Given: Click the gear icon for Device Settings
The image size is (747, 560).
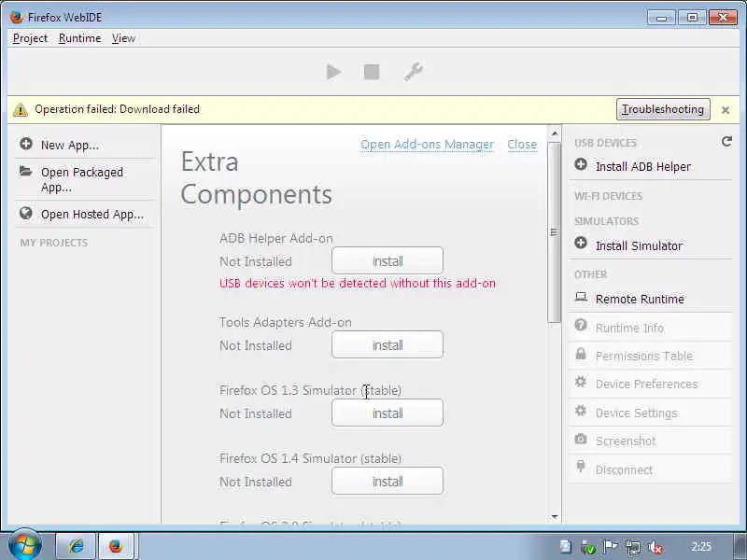Looking at the screenshot, I should pos(581,411).
